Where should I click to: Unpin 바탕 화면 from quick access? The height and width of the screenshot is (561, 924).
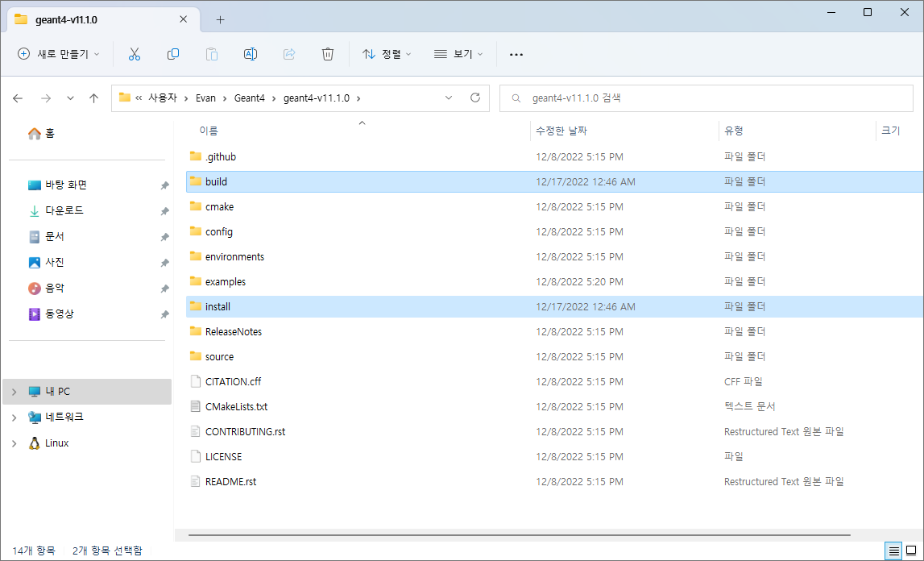coord(164,185)
